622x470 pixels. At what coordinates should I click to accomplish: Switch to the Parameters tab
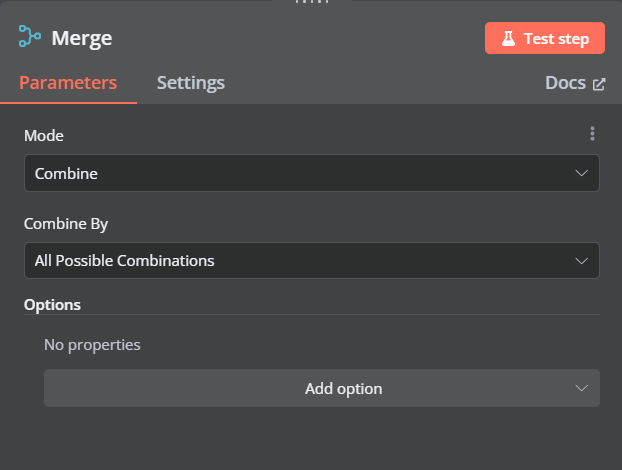pos(68,83)
